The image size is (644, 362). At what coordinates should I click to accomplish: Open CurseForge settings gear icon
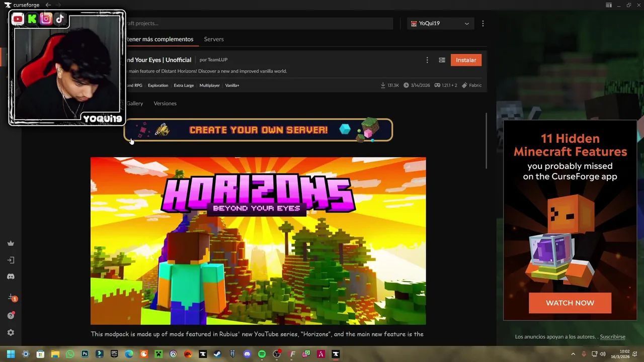[x=11, y=332]
